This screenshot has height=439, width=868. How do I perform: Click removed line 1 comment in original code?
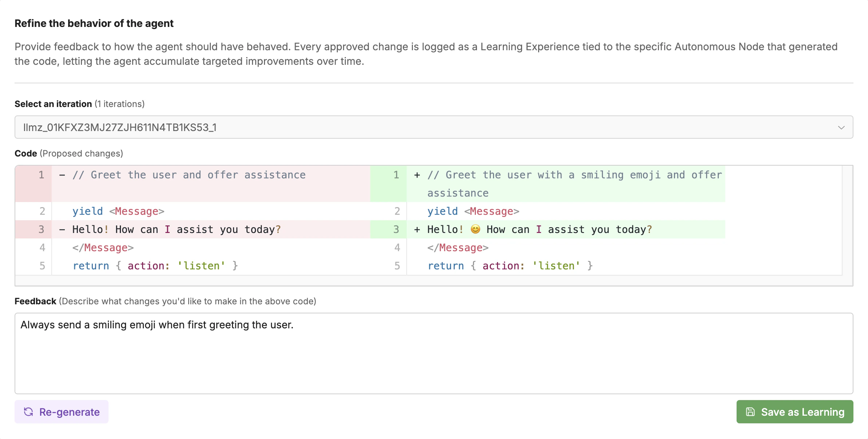(x=189, y=175)
